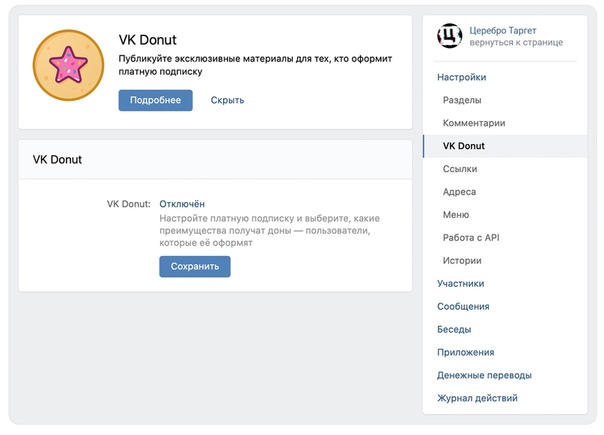Click the VK Donut settings panel header
This screenshot has width=604, height=435.
click(215, 160)
